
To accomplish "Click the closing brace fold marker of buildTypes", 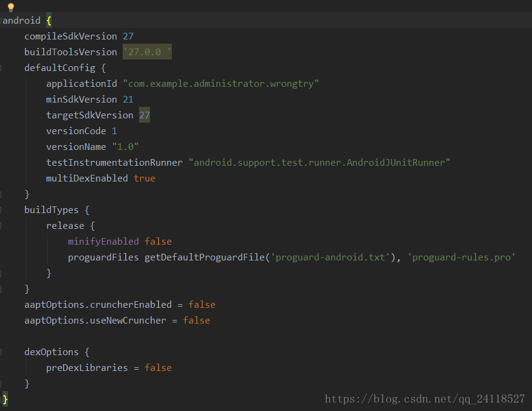I will 1,289.
